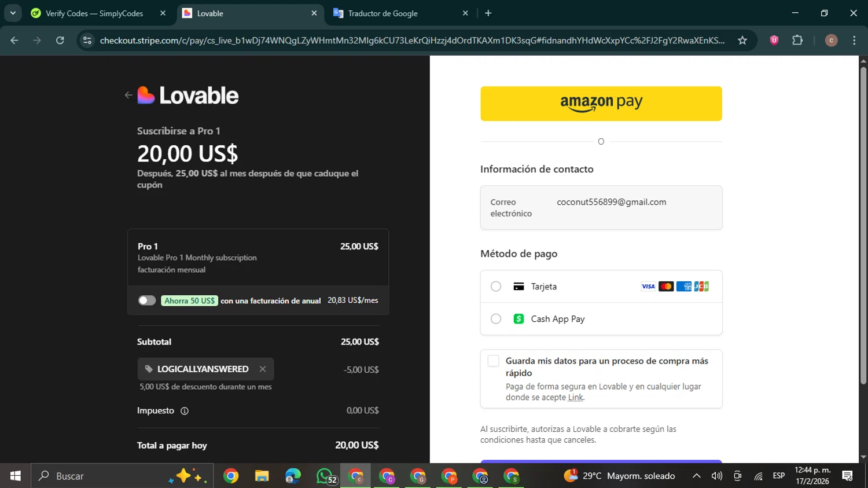
Task: Click the American Express logo
Action: 684,287
